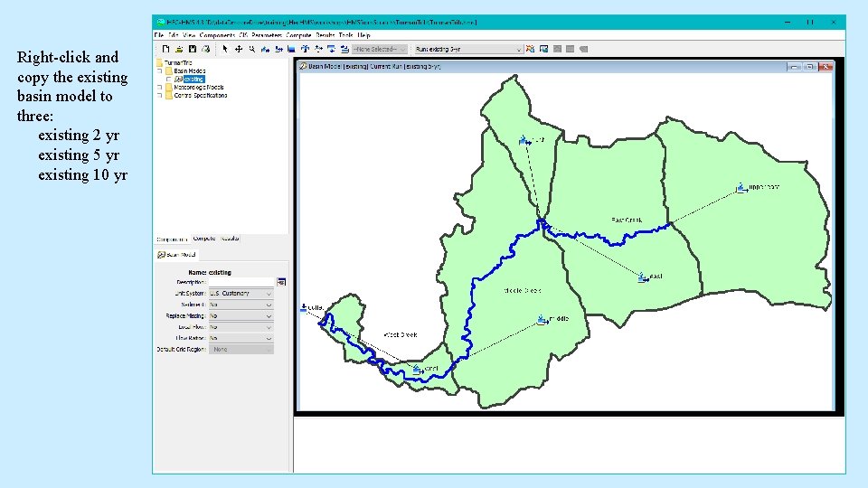Open the Replace Missing dropdown
The image size is (868, 488).
241,316
